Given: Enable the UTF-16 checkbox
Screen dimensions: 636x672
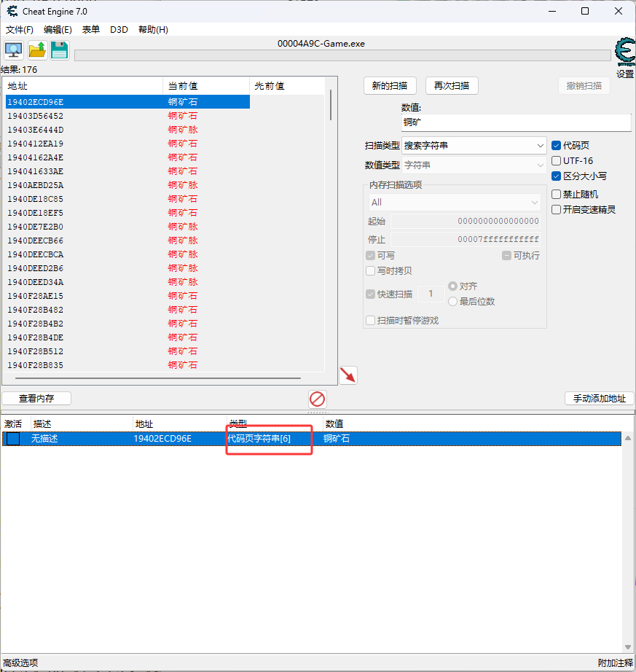Looking at the screenshot, I should coord(557,161).
